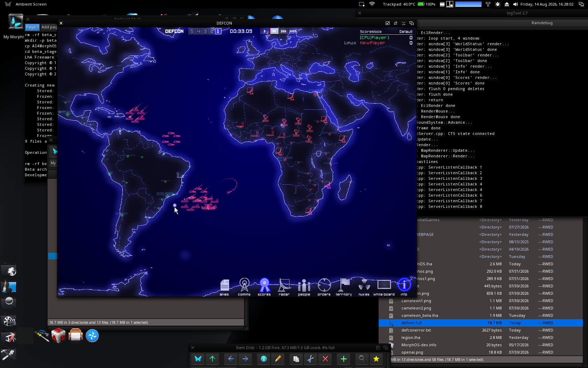Select the 2x fast-forward speed button
Screen dimensions: 588x368
[274, 31]
